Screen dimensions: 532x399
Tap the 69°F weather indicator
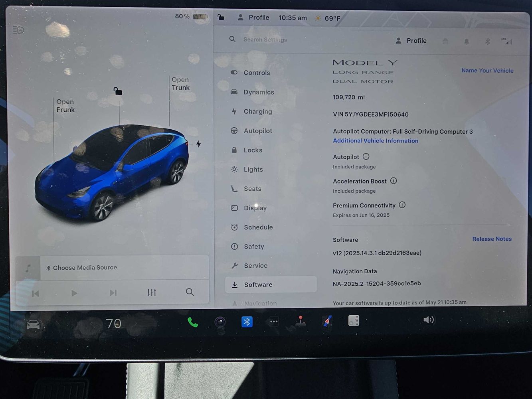coord(327,18)
